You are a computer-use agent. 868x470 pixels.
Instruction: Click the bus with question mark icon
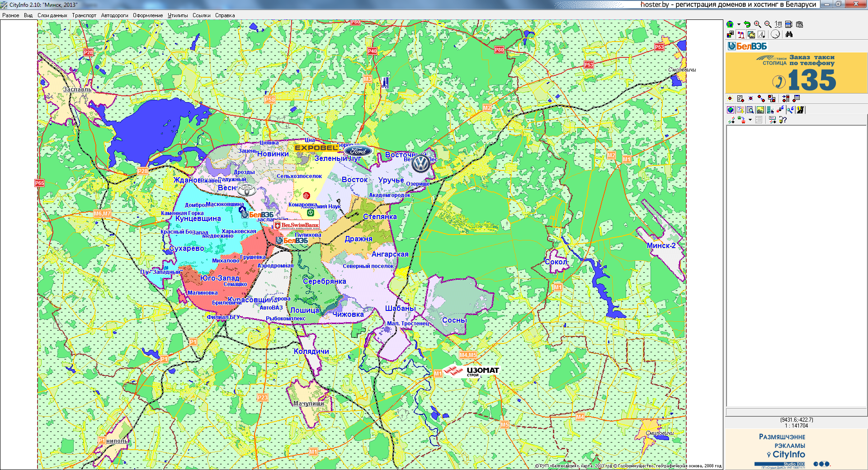783,120
